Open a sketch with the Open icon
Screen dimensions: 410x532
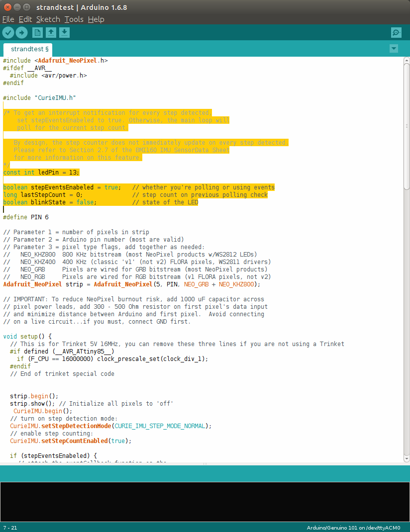point(51,33)
